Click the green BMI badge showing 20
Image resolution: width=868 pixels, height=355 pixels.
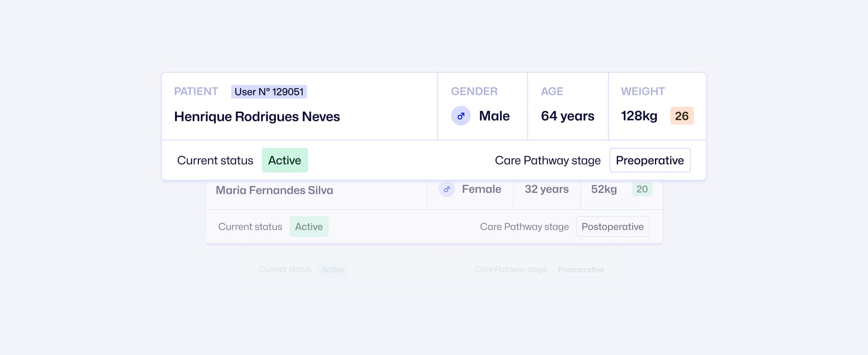pyautogui.click(x=642, y=189)
